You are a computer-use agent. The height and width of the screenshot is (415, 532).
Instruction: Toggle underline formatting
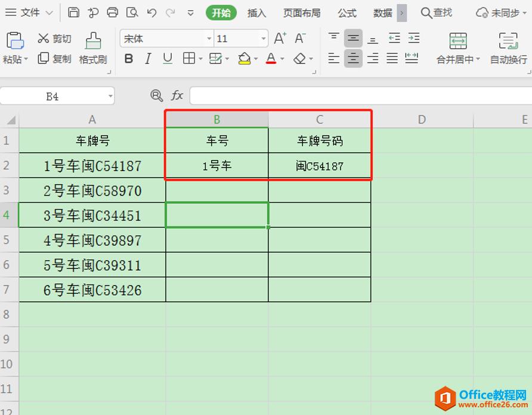click(168, 58)
